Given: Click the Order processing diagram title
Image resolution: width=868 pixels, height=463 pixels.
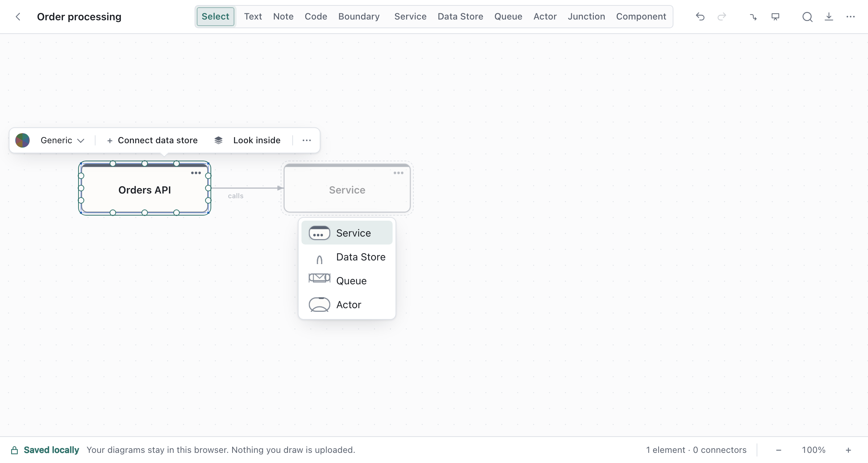Looking at the screenshot, I should click(x=79, y=17).
